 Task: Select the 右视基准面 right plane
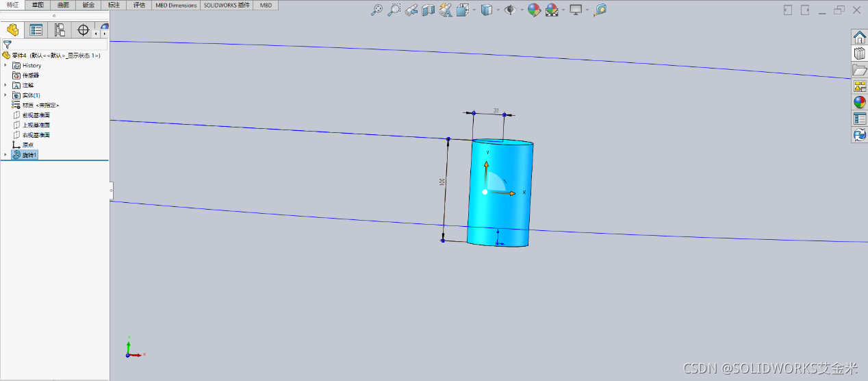click(31, 135)
